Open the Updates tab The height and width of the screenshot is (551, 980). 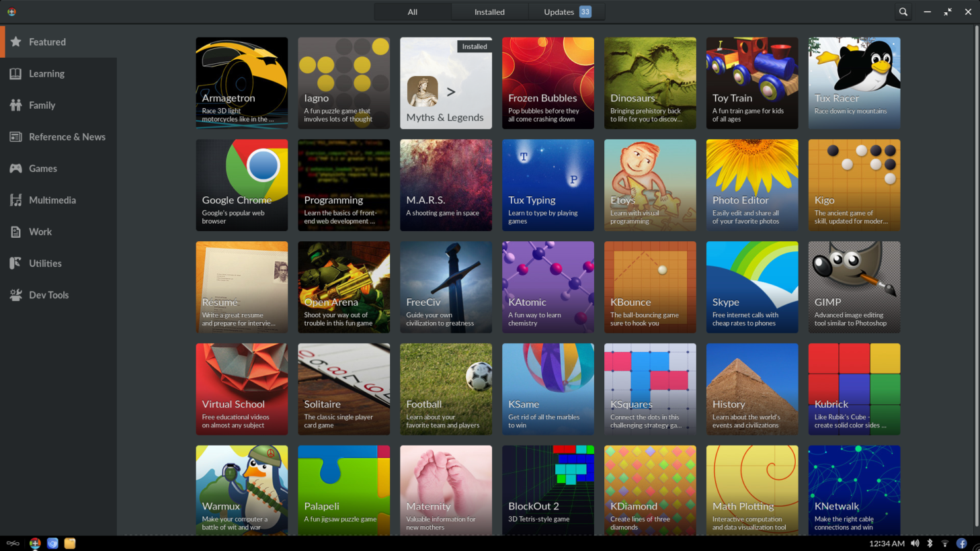click(x=566, y=12)
